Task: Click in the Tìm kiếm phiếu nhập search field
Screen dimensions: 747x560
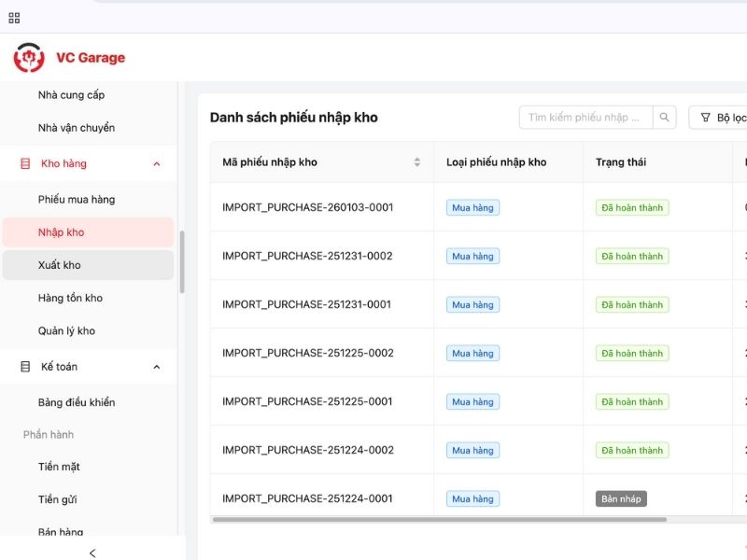Action: 585,118
